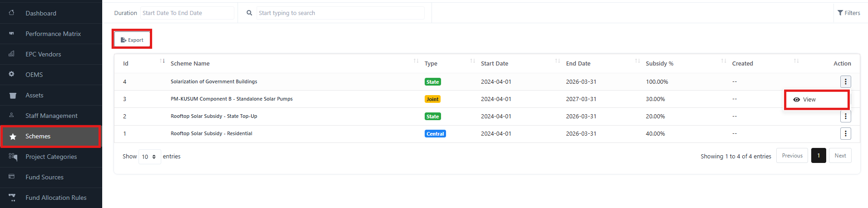Open action menu for Solarization of Government Buildings

coord(845,82)
